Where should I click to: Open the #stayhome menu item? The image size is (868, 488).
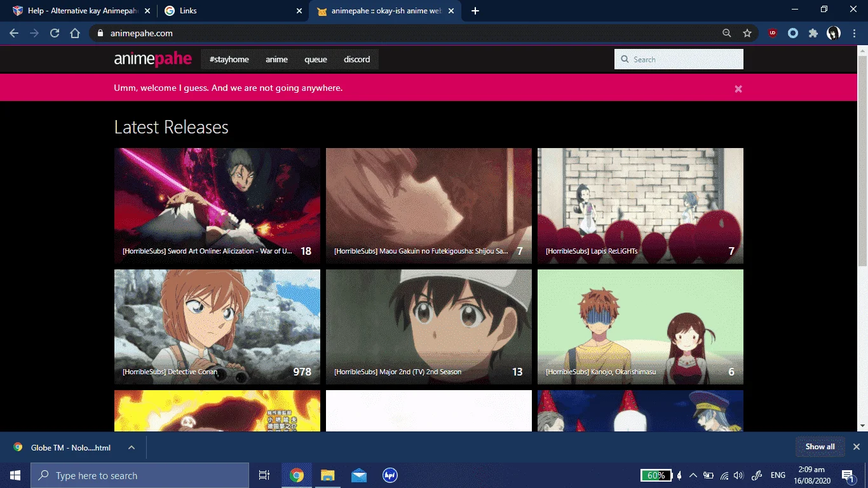click(x=229, y=59)
